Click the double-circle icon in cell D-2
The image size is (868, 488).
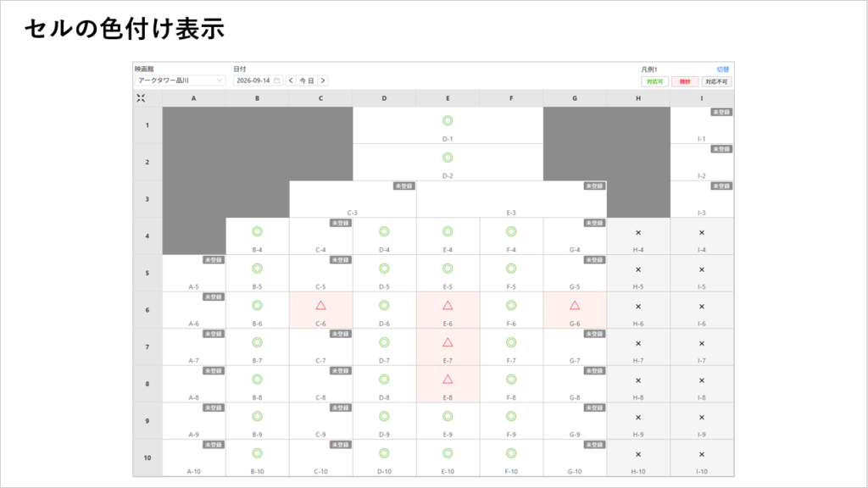[x=448, y=158]
